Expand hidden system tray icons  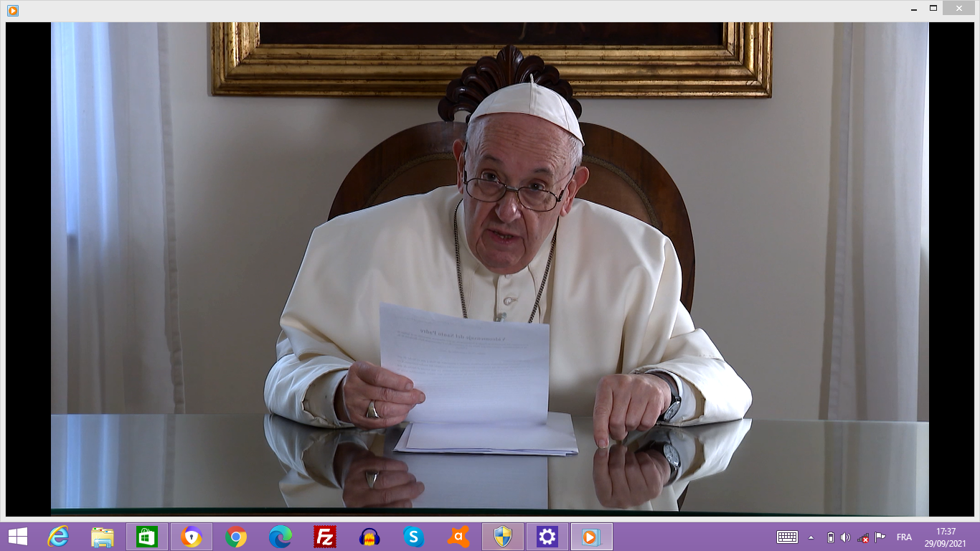(811, 537)
